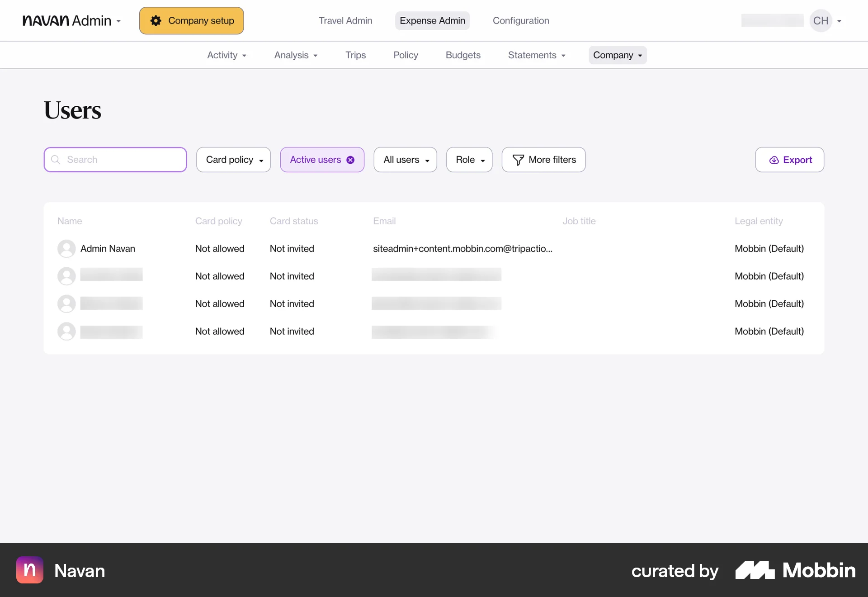The width and height of the screenshot is (868, 597).
Task: Open the Configuration section
Action: click(x=520, y=20)
